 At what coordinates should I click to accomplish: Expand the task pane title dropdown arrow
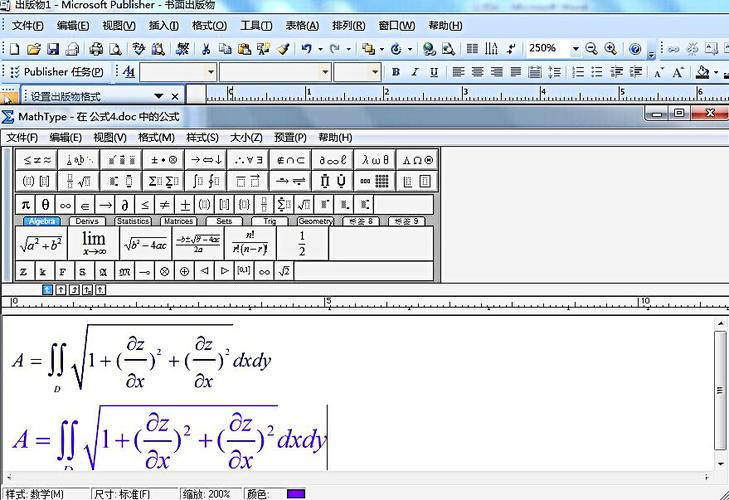pos(159,96)
